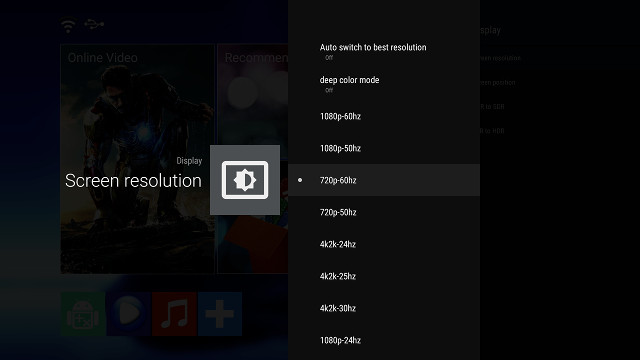640x360 pixels.
Task: Select 720p-50hz resolution option
Action: [x=384, y=212]
